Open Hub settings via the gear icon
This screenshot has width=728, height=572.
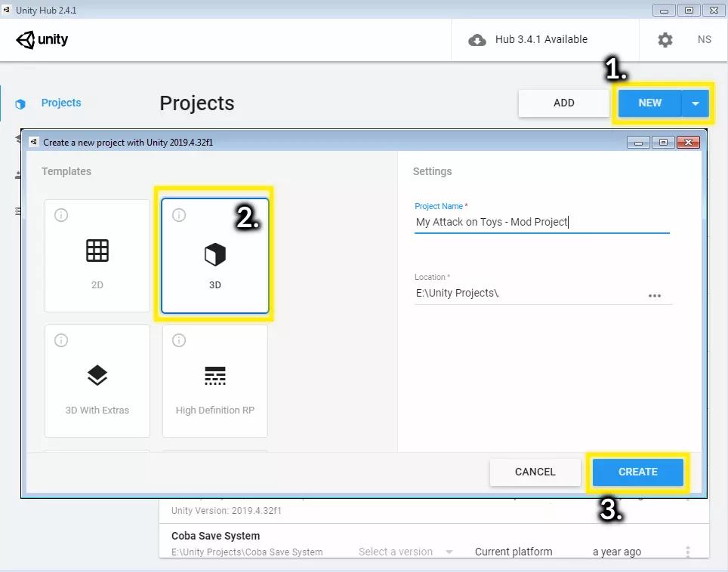665,40
